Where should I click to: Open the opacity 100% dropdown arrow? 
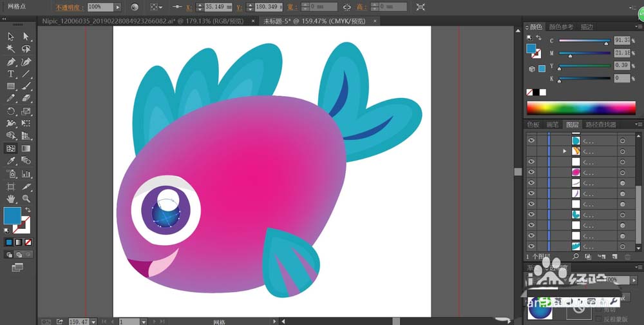(x=118, y=7)
